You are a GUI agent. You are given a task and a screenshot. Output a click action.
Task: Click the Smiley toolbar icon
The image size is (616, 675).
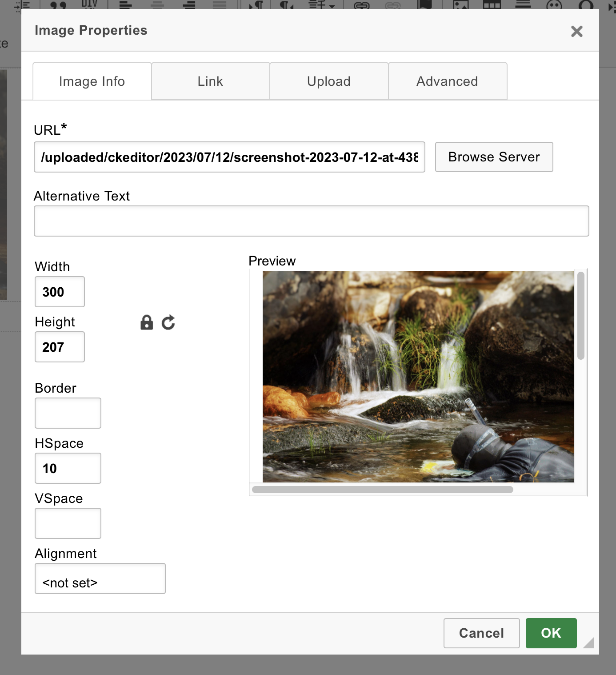pos(554,5)
